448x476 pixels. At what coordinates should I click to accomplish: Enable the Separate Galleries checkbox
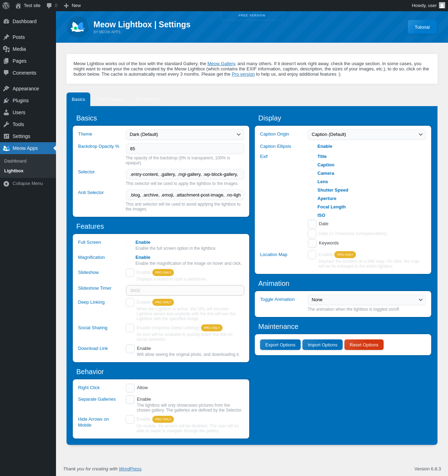pos(130,399)
